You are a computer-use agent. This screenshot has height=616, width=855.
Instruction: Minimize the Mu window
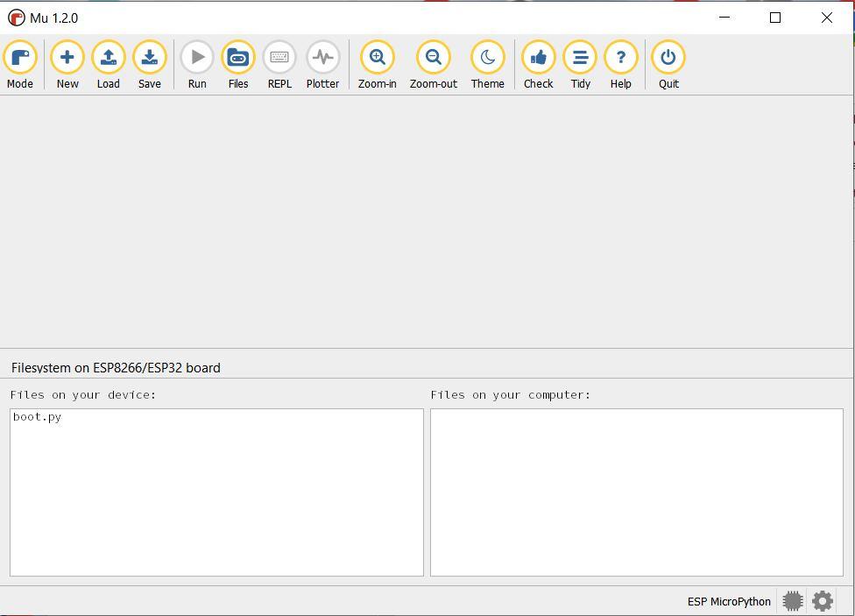[724, 18]
